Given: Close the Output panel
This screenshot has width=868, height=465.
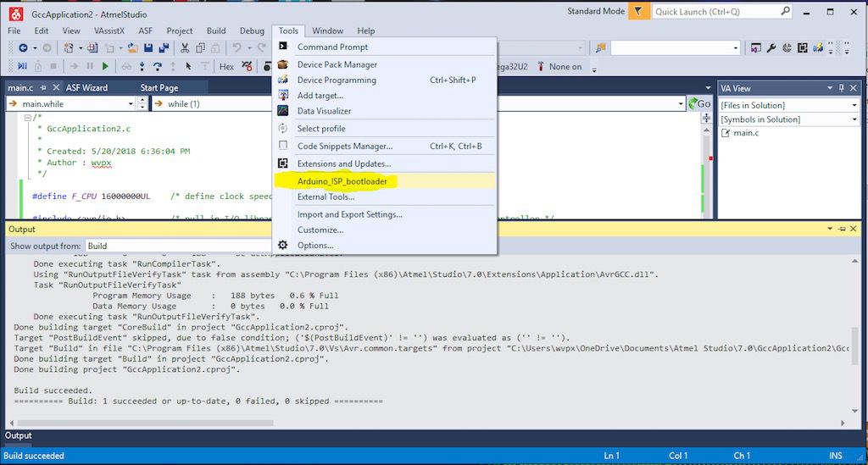Looking at the screenshot, I should coord(853,229).
